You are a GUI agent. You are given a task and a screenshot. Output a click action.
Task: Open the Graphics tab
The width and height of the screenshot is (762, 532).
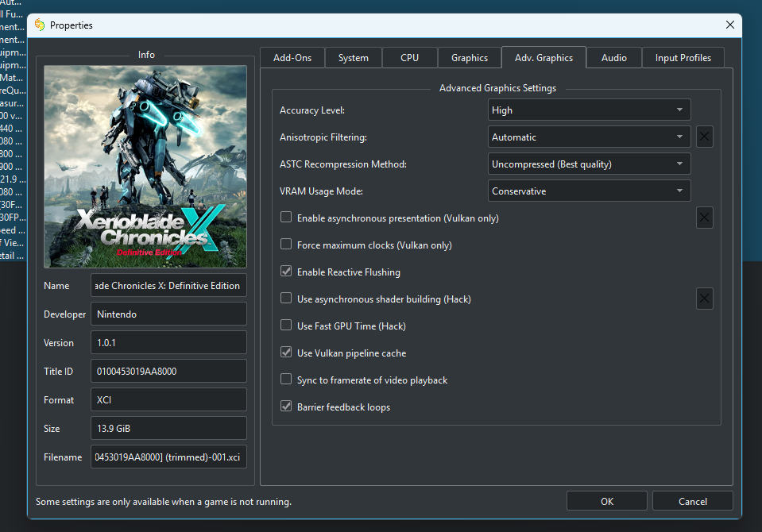pos(470,58)
